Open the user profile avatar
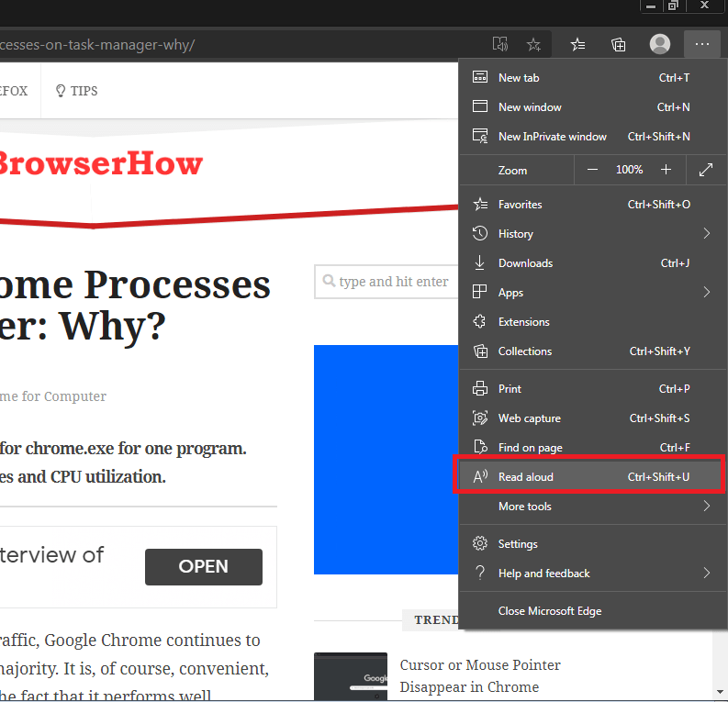This screenshot has height=702, width=728. tap(660, 45)
